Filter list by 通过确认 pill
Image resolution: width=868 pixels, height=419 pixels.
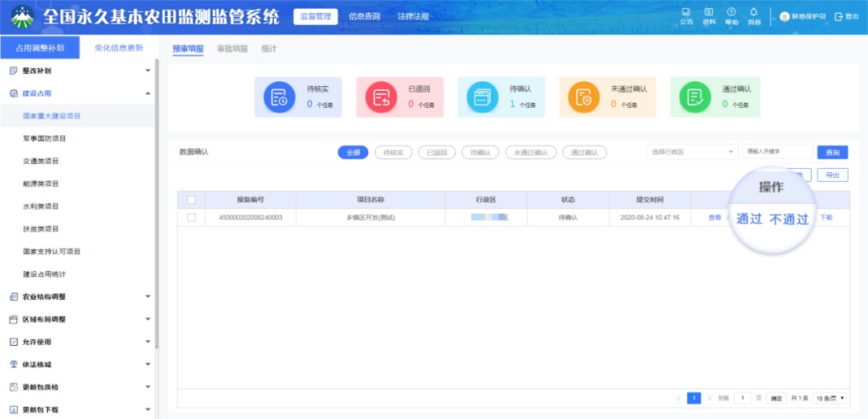pyautogui.click(x=584, y=153)
